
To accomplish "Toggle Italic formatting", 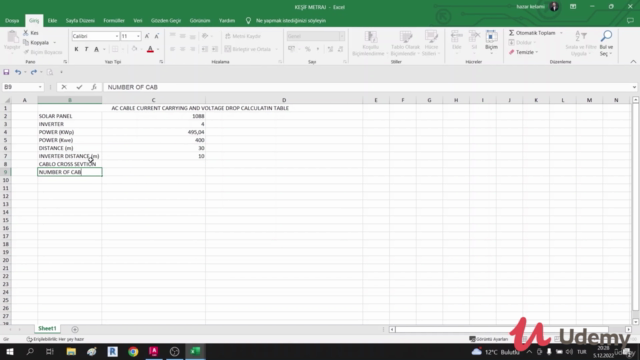I will click(86, 49).
